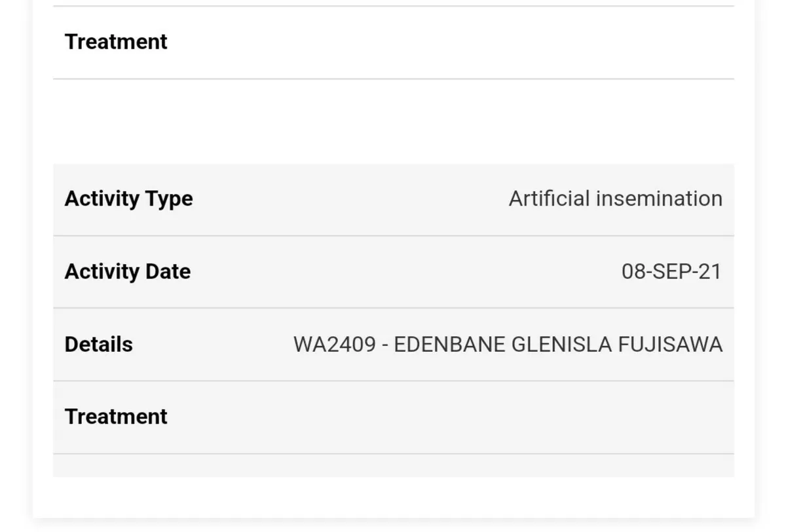Select the Treatment label in the gray block
The height and width of the screenshot is (532, 786).
[116, 417]
